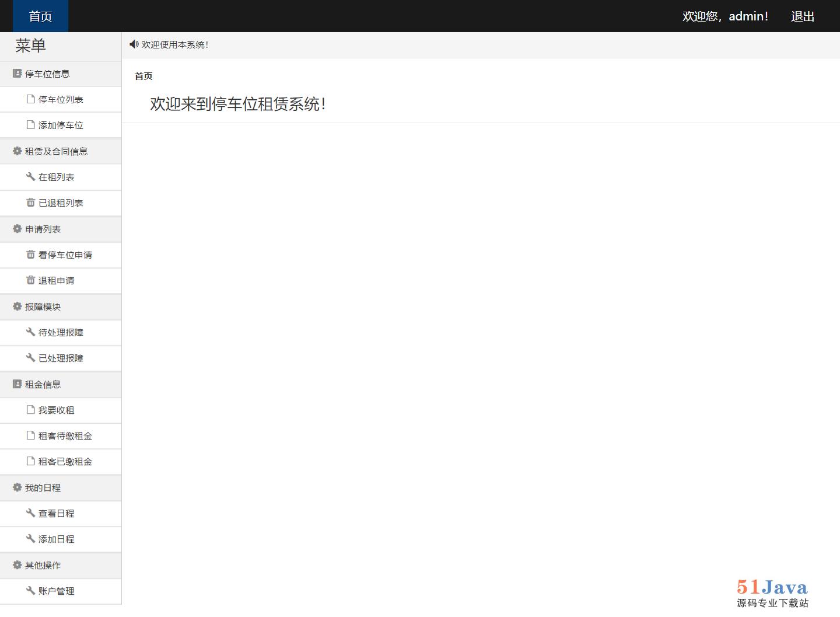Click the page icon beside 停车位列表
This screenshot has height=617, width=840.
coord(30,99)
